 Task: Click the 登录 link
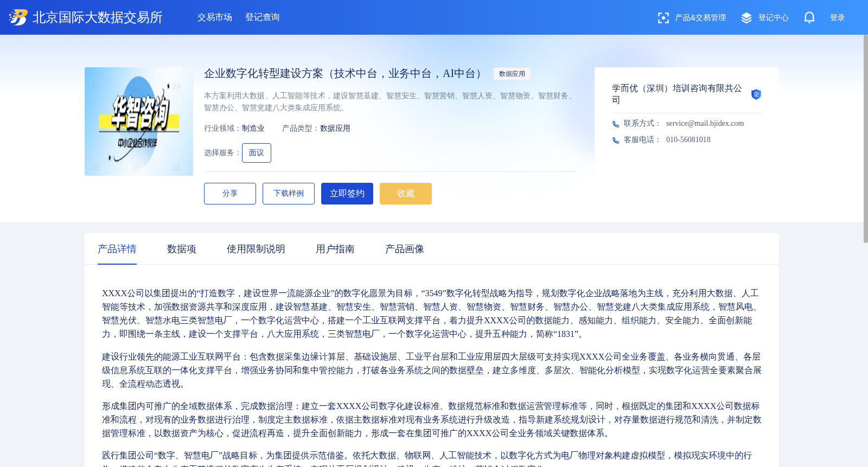(x=838, y=18)
